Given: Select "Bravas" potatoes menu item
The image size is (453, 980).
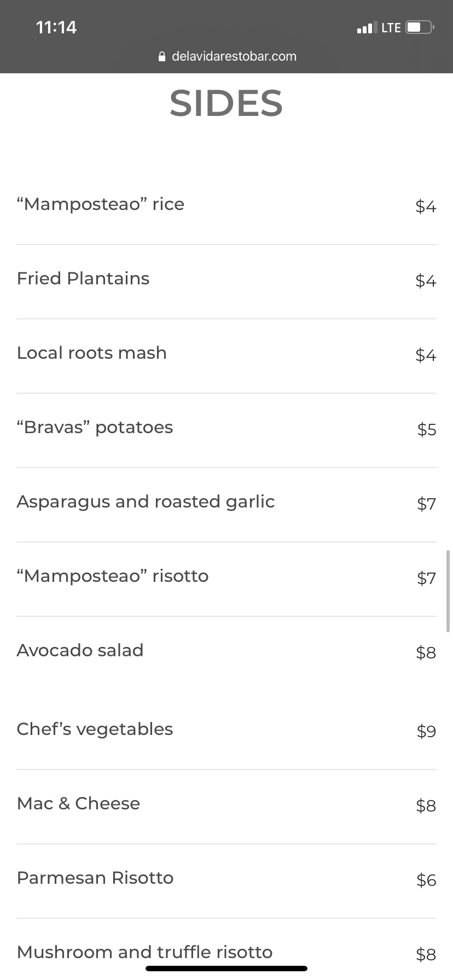Looking at the screenshot, I should coord(95,428).
